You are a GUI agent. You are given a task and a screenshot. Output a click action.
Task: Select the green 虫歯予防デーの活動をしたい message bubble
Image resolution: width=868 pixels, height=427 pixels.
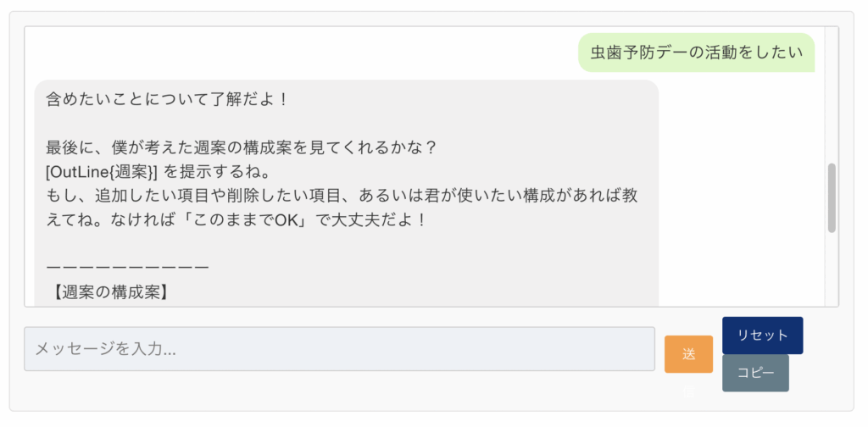[x=697, y=53]
